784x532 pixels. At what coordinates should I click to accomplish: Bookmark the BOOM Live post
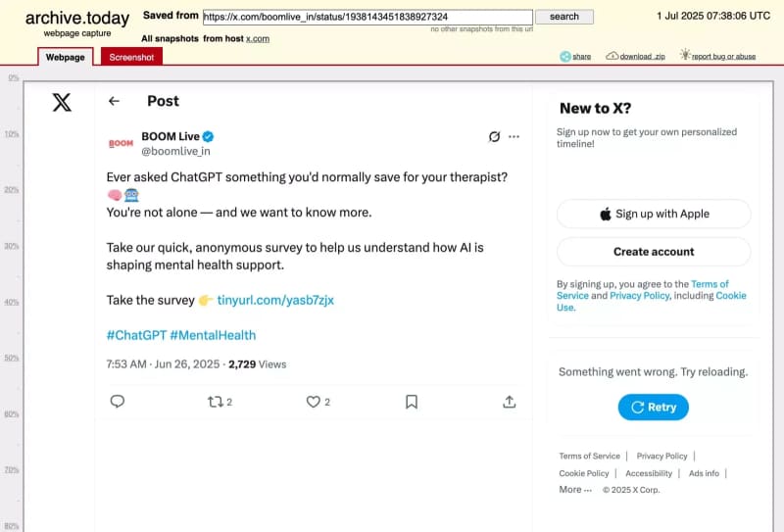point(412,402)
